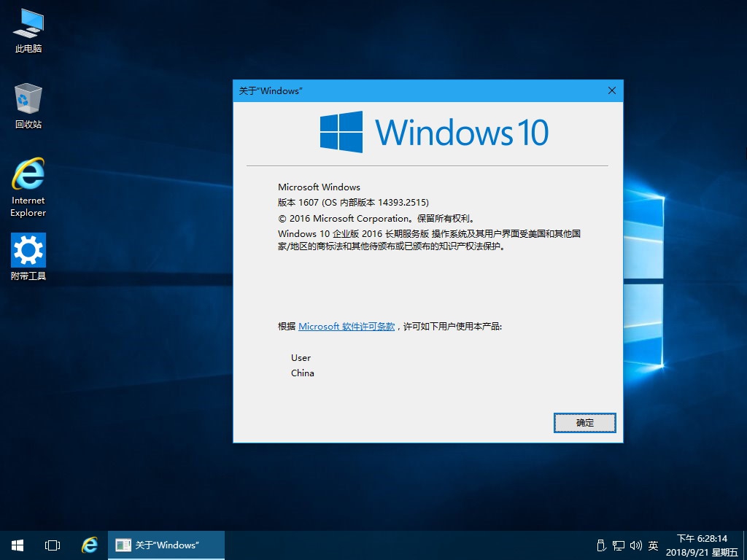Activate the 关于"Windows" taskbar button
Viewport: 747px width, 560px height.
coord(166,545)
